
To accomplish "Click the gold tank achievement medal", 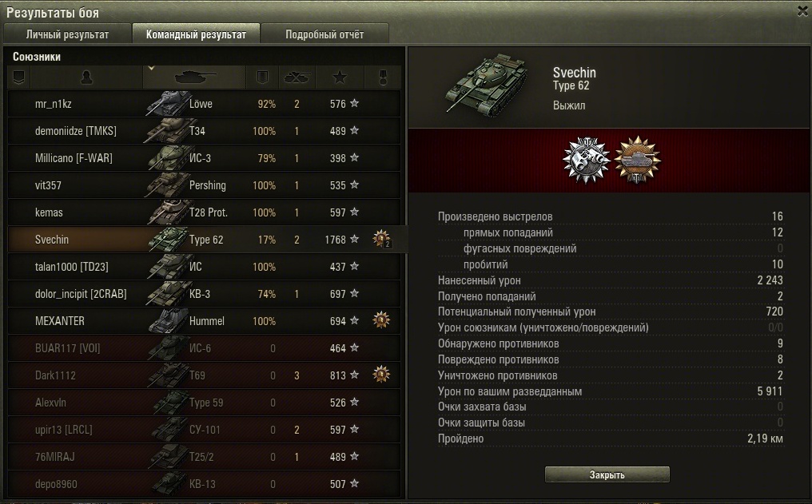I will [x=637, y=160].
